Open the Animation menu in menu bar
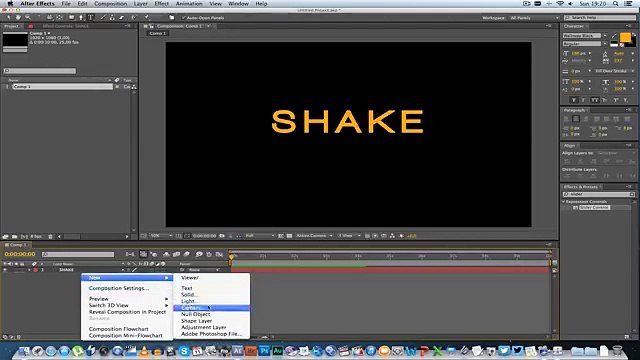Viewport: 640px width, 360px height. 189,4
